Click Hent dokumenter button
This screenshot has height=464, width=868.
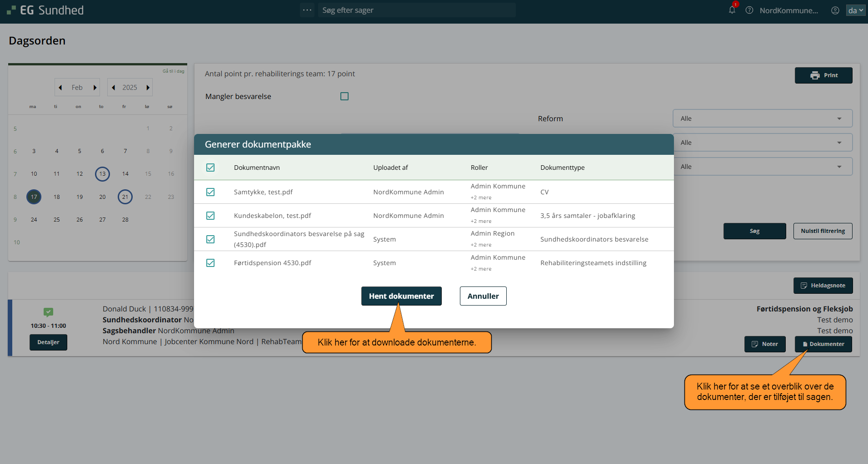point(401,296)
